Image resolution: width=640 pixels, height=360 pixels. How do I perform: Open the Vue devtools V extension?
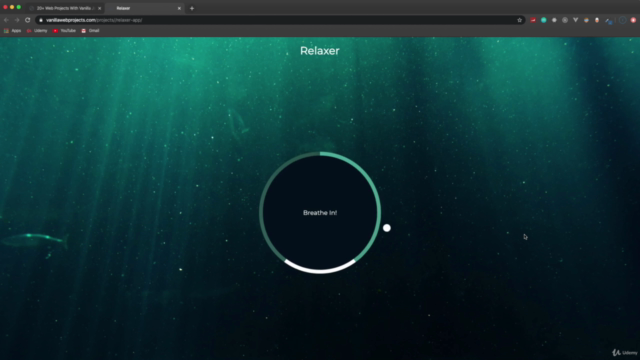(x=576, y=20)
